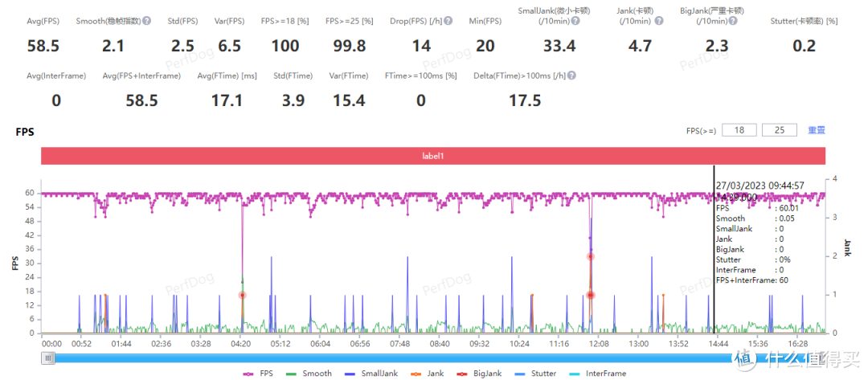Select the red label1 bar

tap(433, 156)
